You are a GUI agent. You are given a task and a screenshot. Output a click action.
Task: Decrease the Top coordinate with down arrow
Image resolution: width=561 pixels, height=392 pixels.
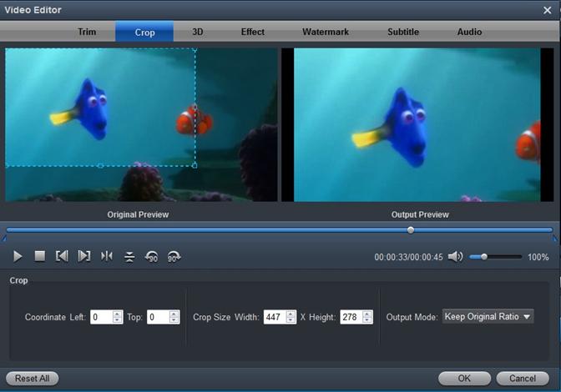tap(174, 320)
